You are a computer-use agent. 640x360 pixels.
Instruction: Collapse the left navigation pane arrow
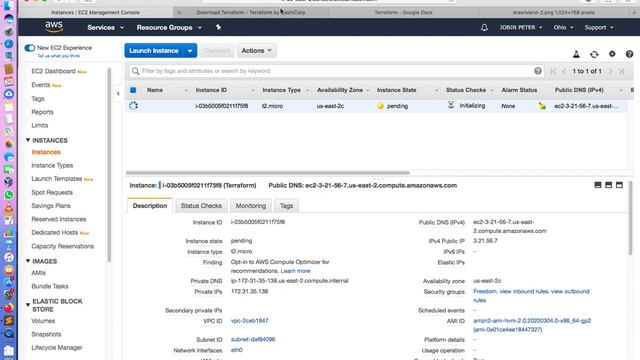(x=118, y=93)
